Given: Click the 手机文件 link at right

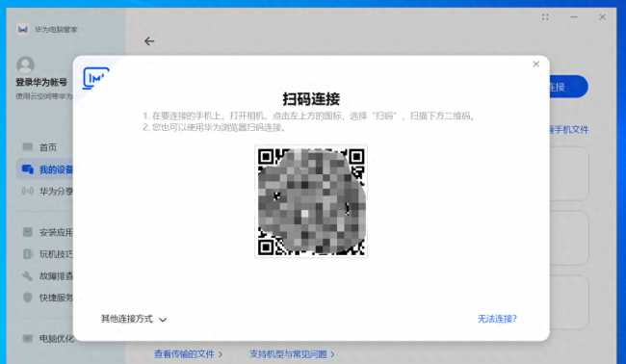Looking at the screenshot, I should [x=569, y=130].
